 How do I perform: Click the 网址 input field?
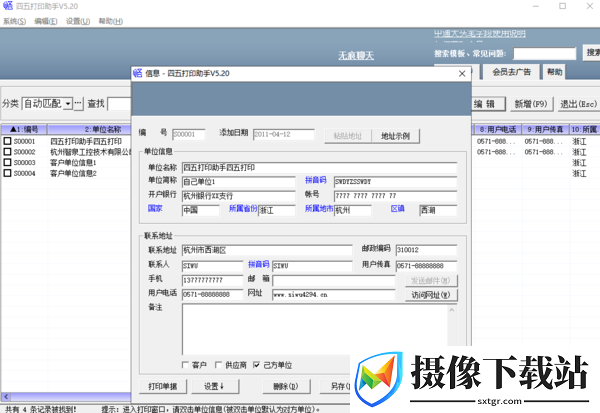click(x=334, y=295)
